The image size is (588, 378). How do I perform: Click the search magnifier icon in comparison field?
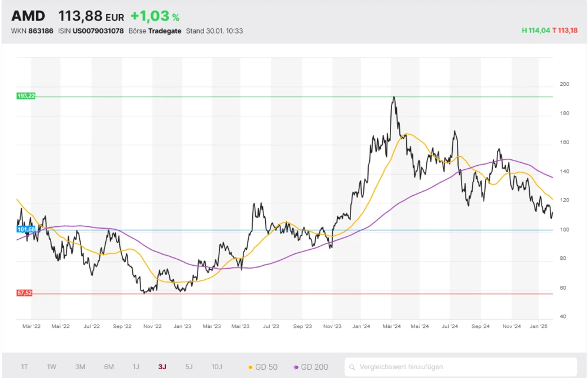[353, 367]
